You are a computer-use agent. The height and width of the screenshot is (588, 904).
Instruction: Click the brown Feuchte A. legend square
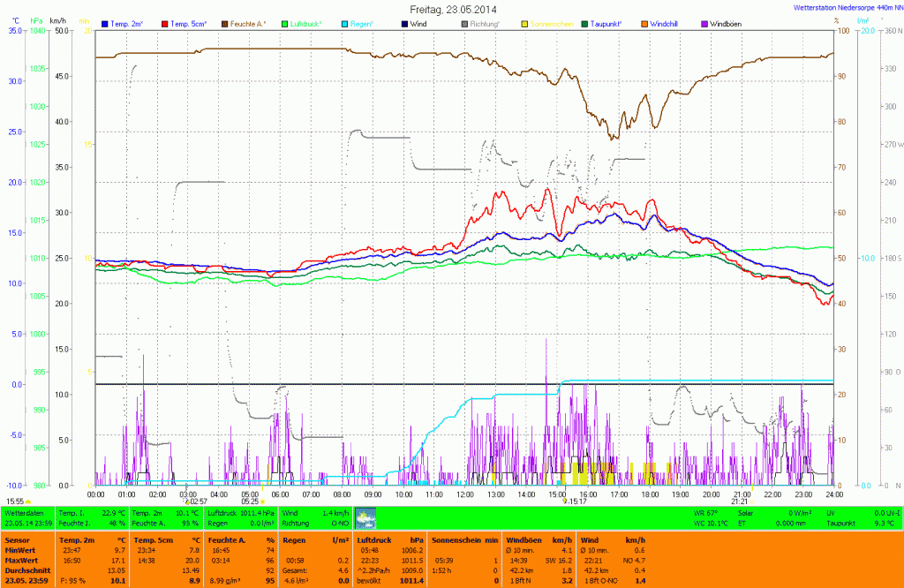click(x=225, y=23)
